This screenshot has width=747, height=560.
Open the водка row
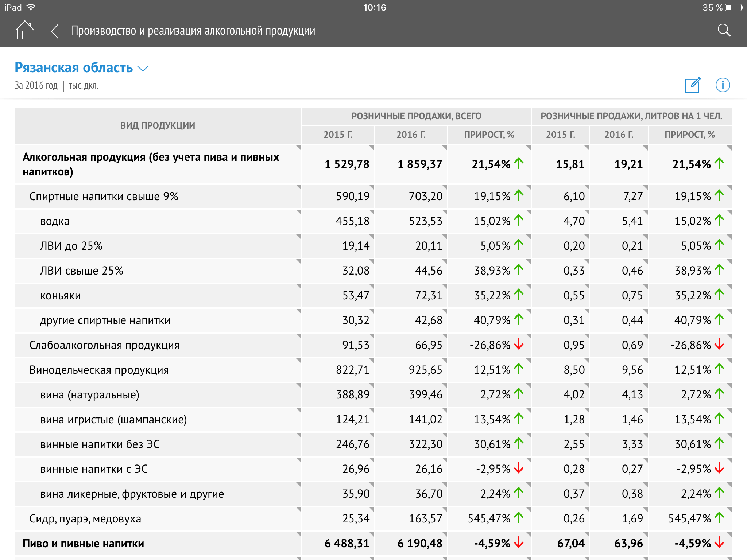55,221
